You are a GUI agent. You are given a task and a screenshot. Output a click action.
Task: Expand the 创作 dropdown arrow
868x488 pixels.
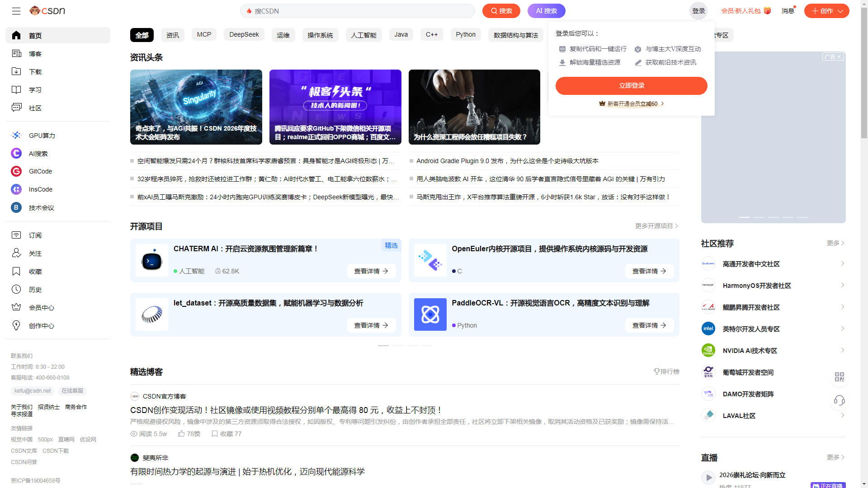[840, 11]
